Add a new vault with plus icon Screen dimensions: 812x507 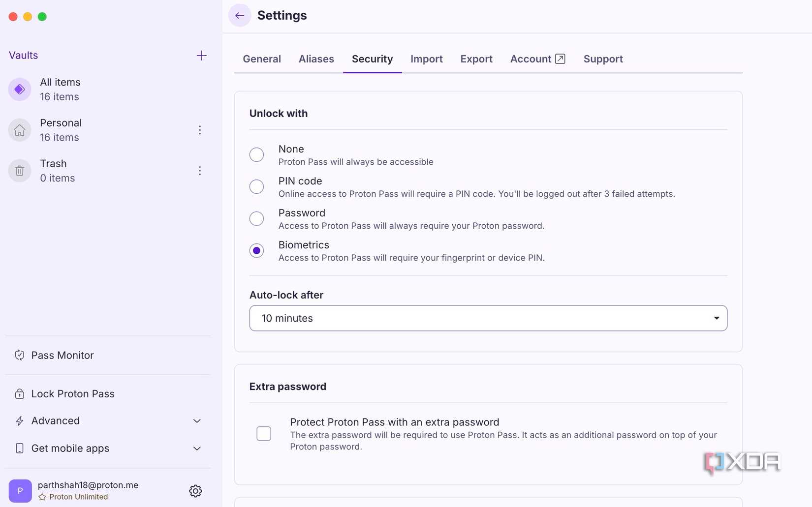[201, 56]
